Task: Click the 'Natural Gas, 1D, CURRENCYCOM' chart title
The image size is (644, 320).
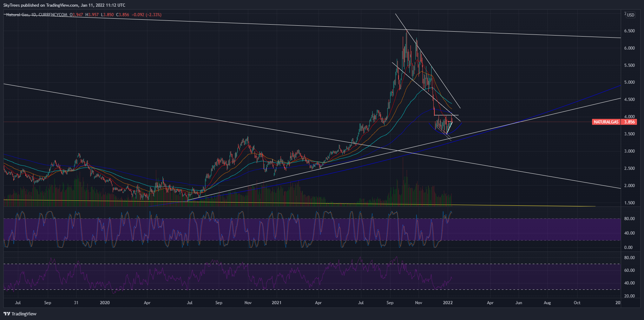Action: [x=37, y=15]
